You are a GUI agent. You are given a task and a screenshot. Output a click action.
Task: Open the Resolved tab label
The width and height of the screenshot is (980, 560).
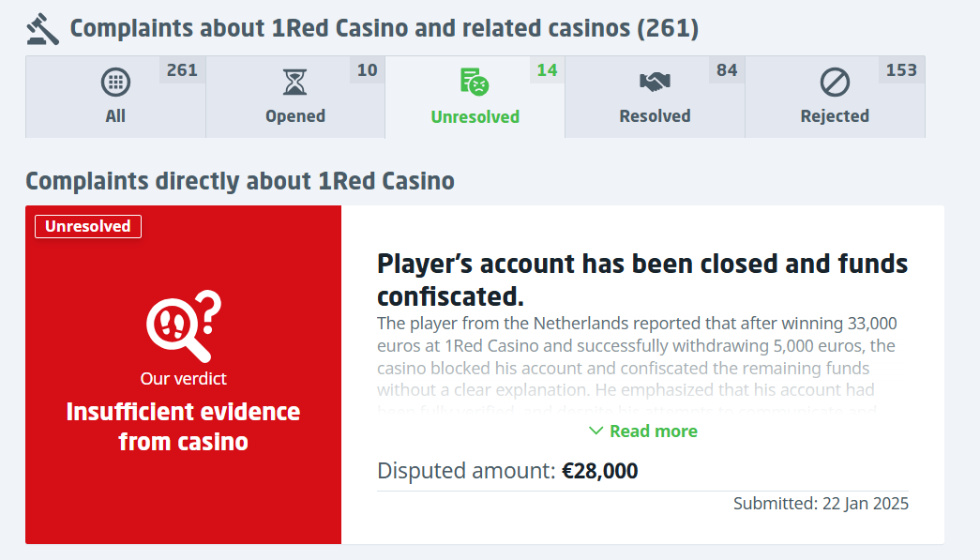coord(655,116)
